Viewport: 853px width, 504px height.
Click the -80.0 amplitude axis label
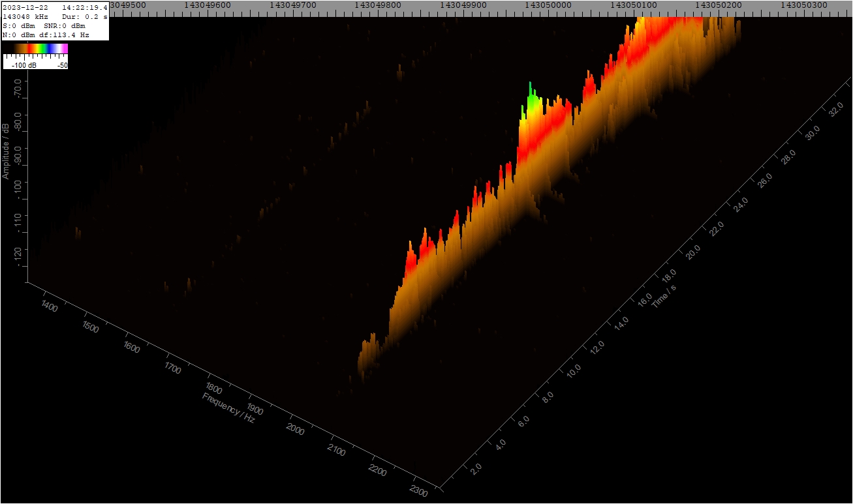tap(18, 122)
